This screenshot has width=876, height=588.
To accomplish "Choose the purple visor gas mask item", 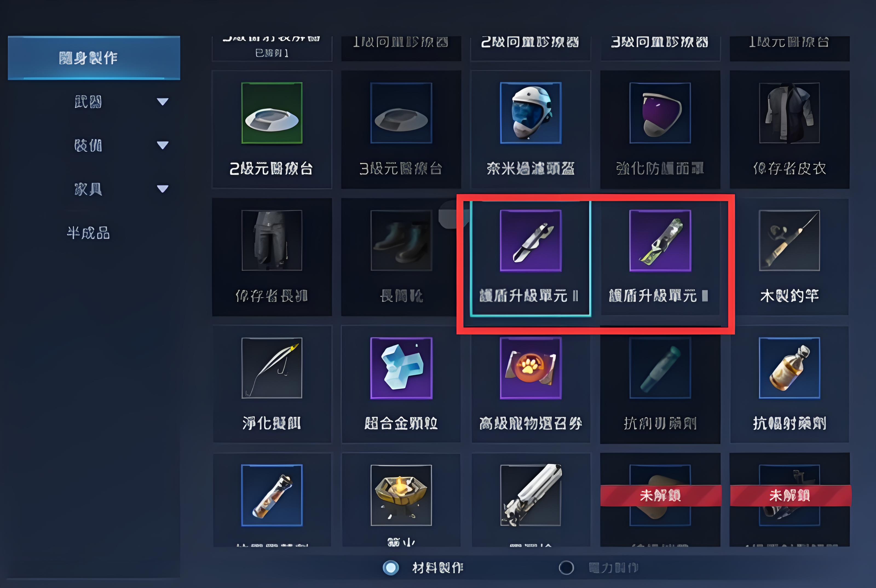I will [660, 129].
